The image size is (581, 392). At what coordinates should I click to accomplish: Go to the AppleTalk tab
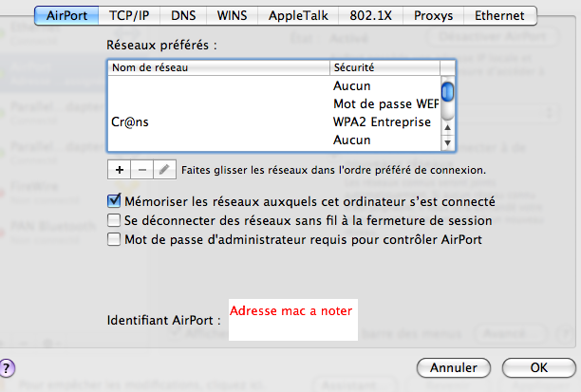pyautogui.click(x=301, y=16)
